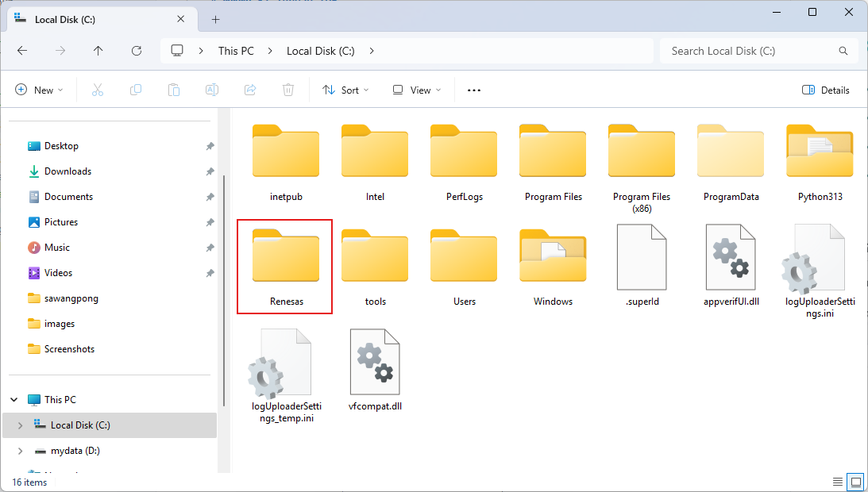Go up one directory level
868x492 pixels.
[x=98, y=51]
